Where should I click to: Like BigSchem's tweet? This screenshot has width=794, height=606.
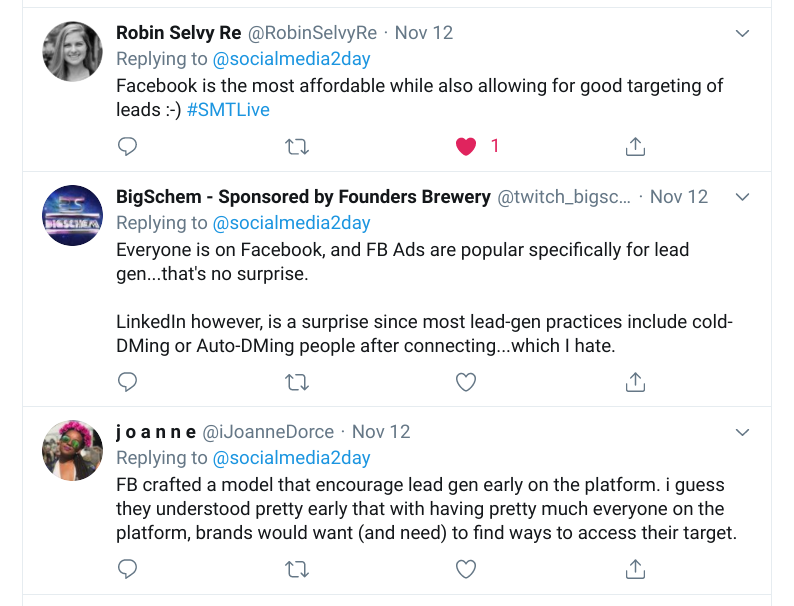(466, 381)
